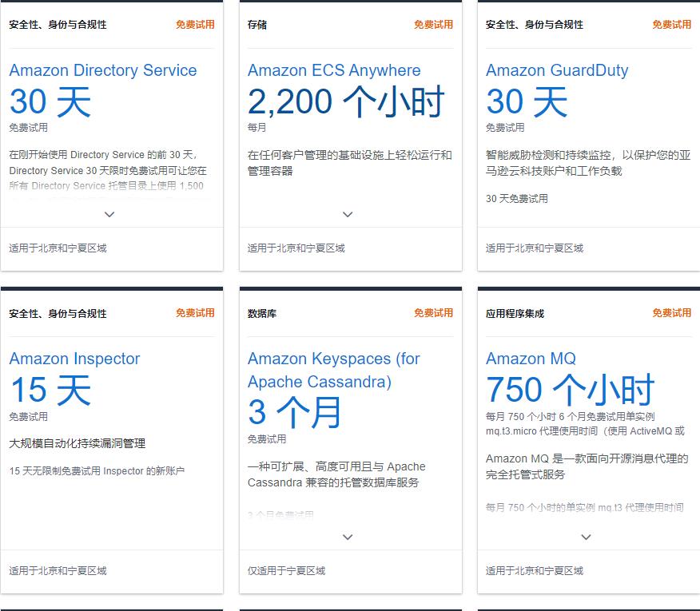Click 适用于北京和宁夏区域 on the Inspector card

(58, 570)
